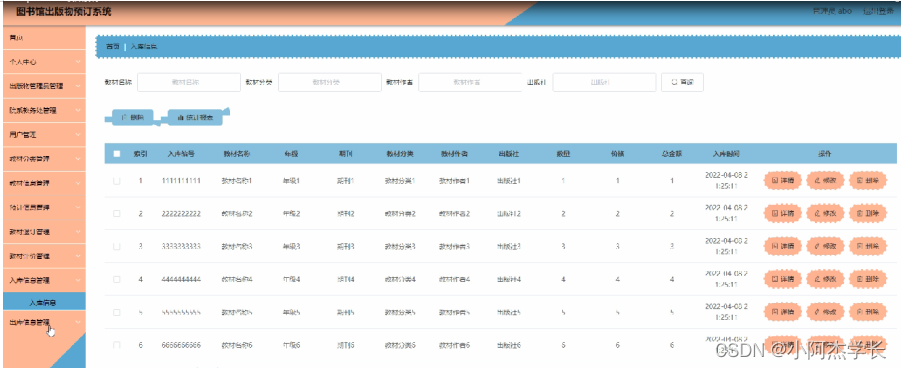Click the cell 教材名称1
Viewport: 902px width, 369px height.
[237, 181]
